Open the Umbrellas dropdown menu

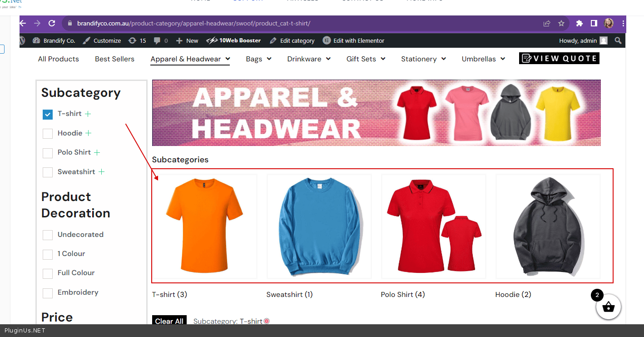(x=483, y=59)
